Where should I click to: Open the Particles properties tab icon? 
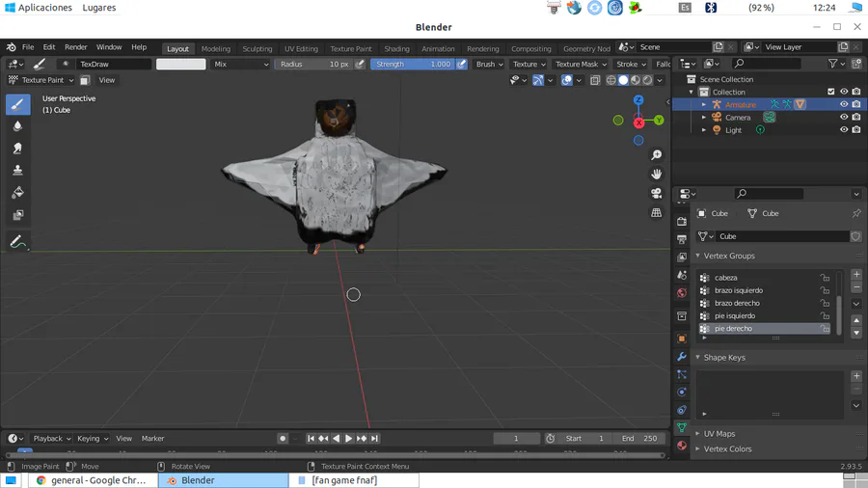(x=682, y=374)
